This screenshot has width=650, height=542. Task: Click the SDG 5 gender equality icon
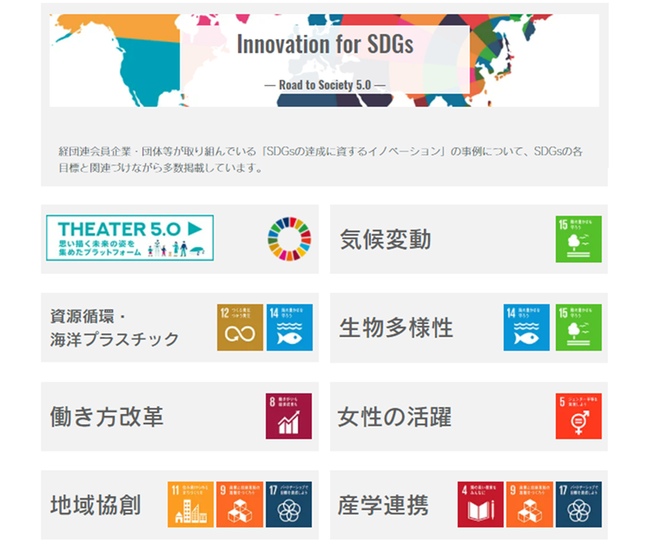click(579, 416)
